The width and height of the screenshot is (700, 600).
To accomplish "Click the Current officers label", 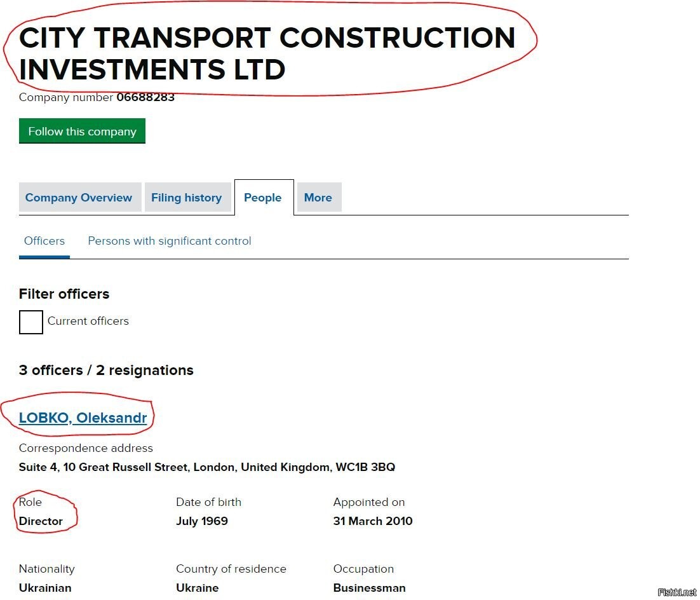I will pos(88,321).
